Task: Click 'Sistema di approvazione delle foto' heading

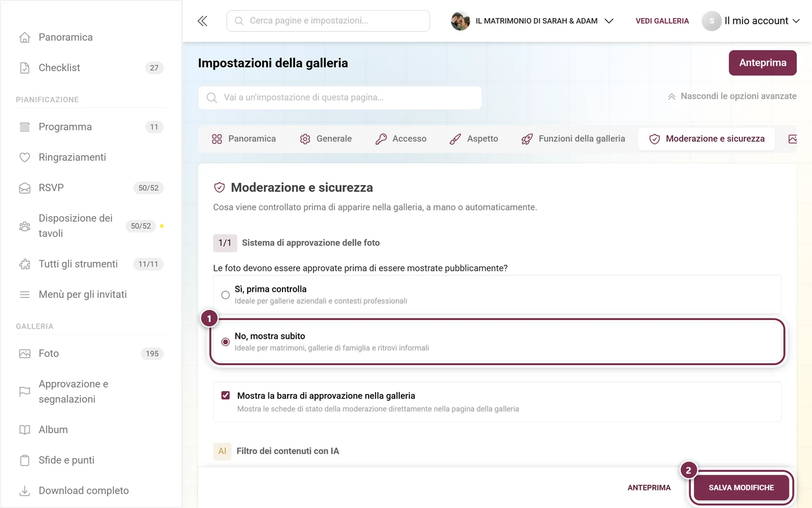Action: pyautogui.click(x=311, y=243)
